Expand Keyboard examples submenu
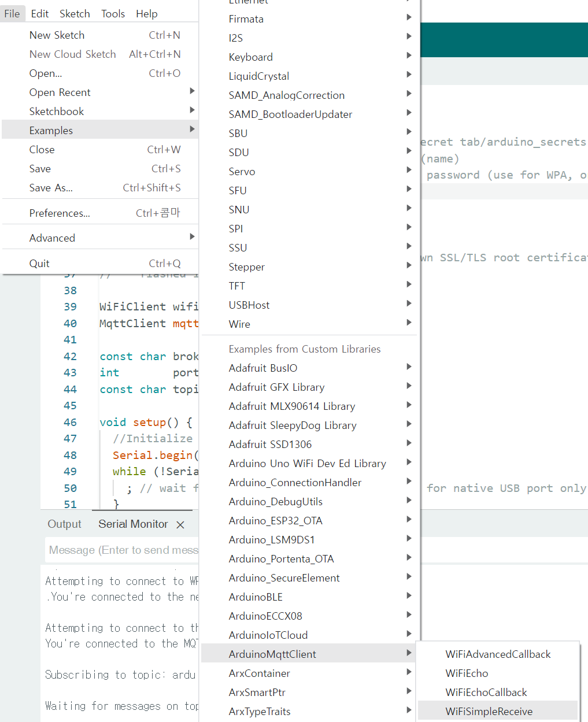Viewport: 588px width, 722px height. pyautogui.click(x=309, y=57)
